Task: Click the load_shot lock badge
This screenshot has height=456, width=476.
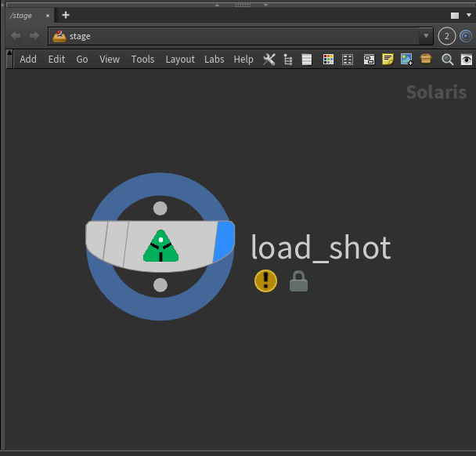Action: point(298,281)
